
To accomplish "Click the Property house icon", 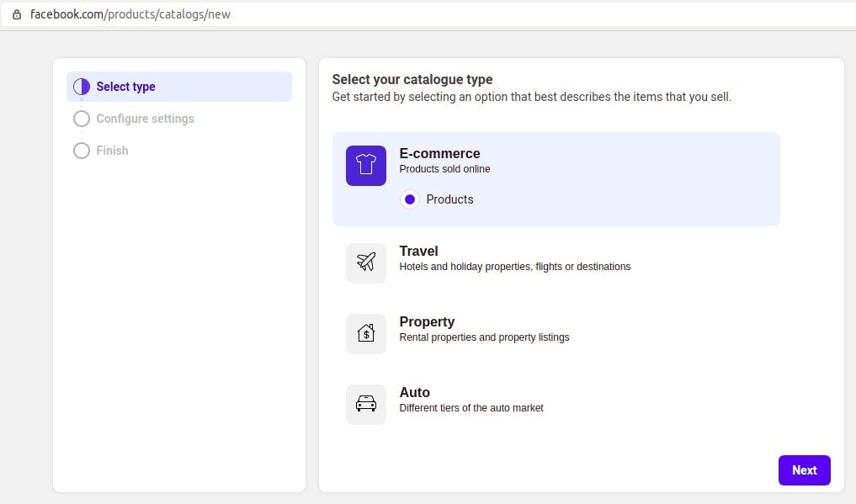I will click(366, 334).
